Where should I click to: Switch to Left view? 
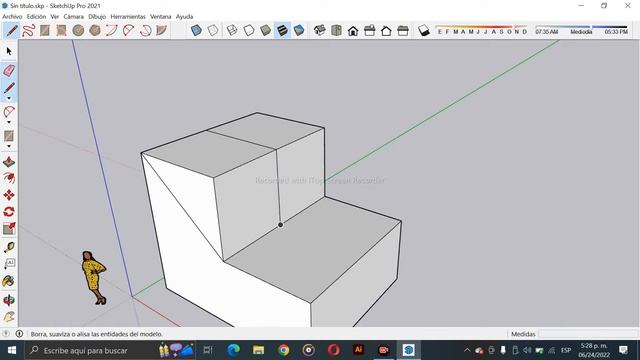click(403, 31)
